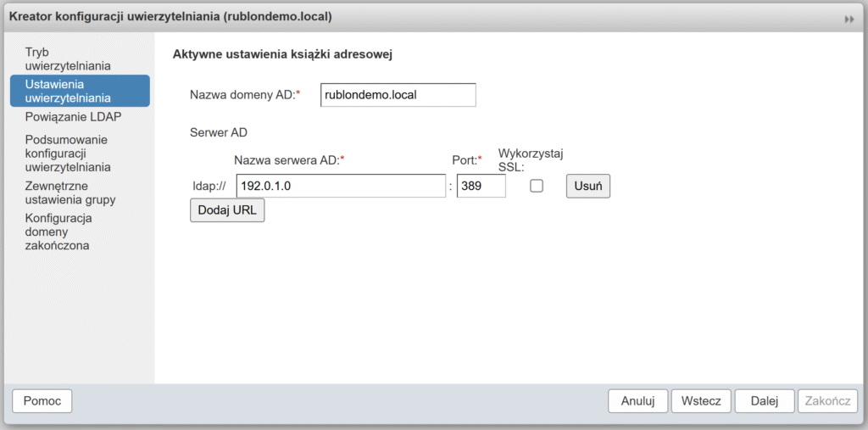Enable the Wykorzystaj SSL checkbox

(x=537, y=186)
